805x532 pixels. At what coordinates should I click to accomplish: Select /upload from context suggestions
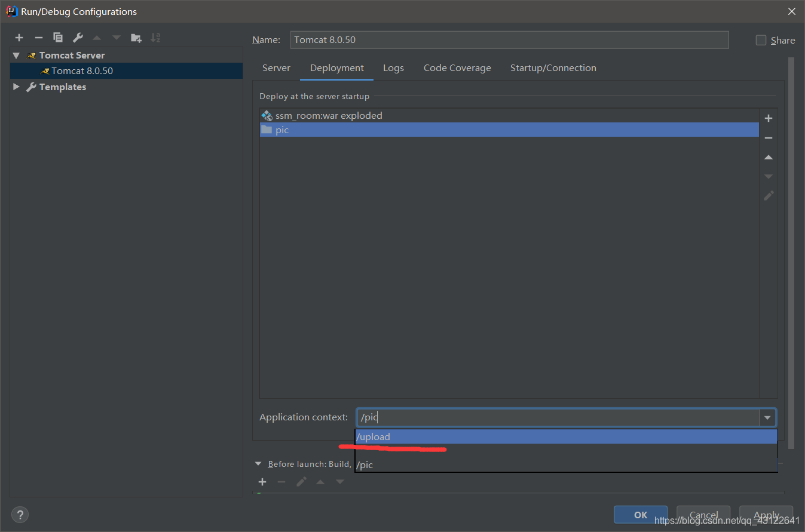(x=566, y=437)
